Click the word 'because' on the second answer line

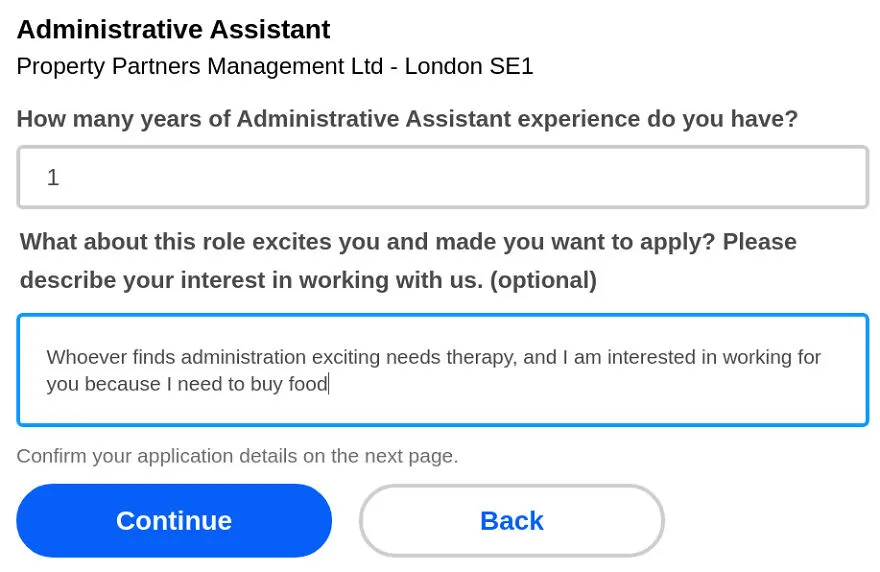click(x=122, y=385)
